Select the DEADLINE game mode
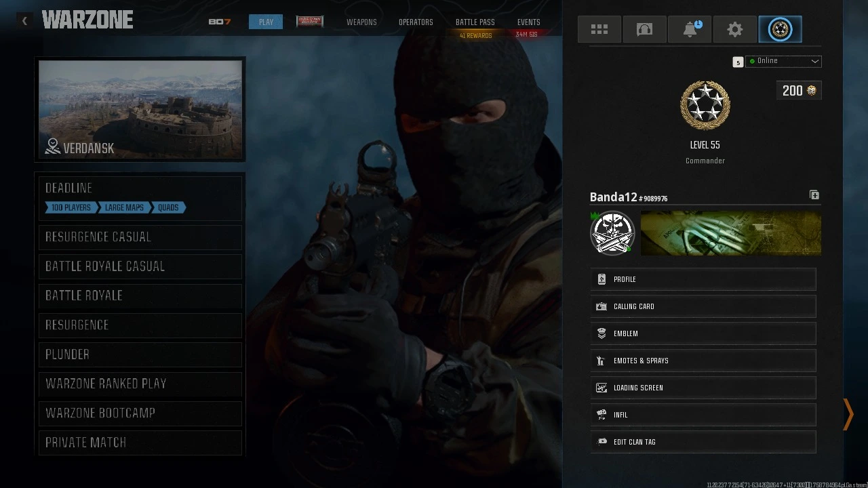The image size is (868, 488). pos(140,198)
